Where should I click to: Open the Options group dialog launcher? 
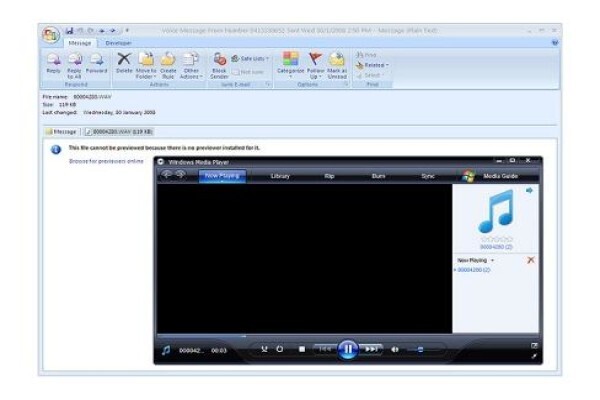pos(346,84)
